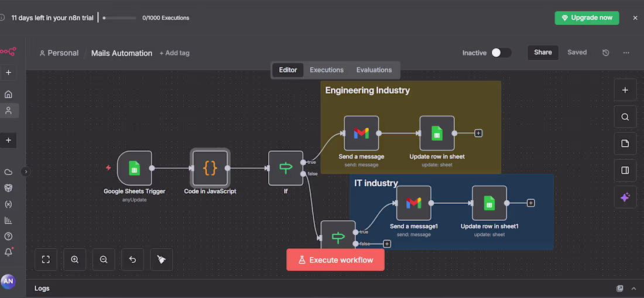Select the Update row in sheet1 node

click(x=489, y=203)
